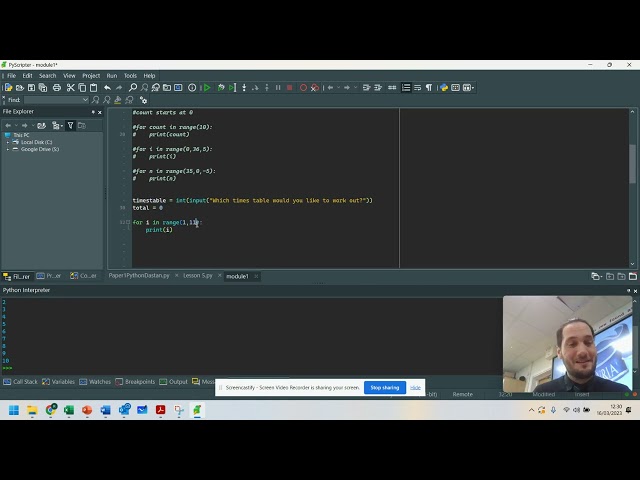Open the back navigation history dropdown arrow
Viewport: 640px width, 480px height.
tap(338, 87)
